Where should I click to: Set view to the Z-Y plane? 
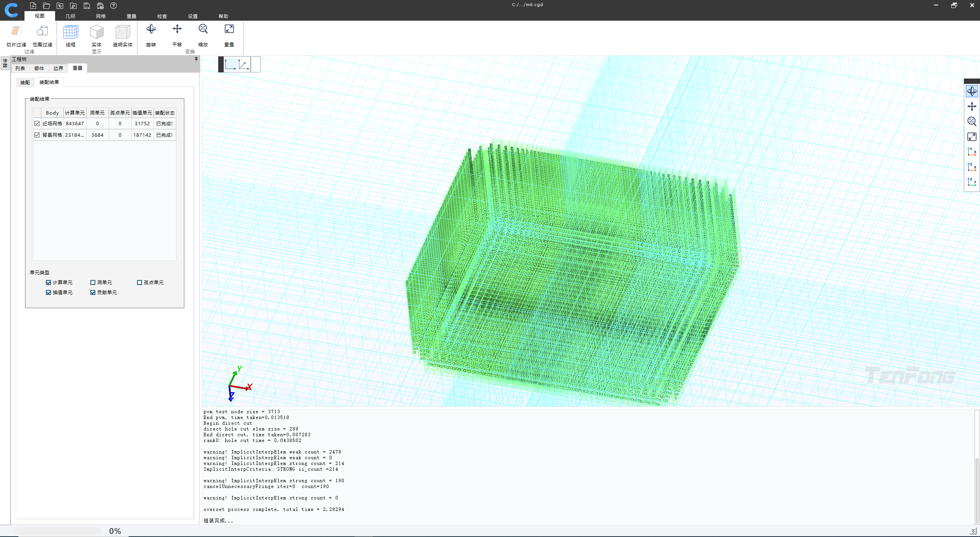coord(972,182)
